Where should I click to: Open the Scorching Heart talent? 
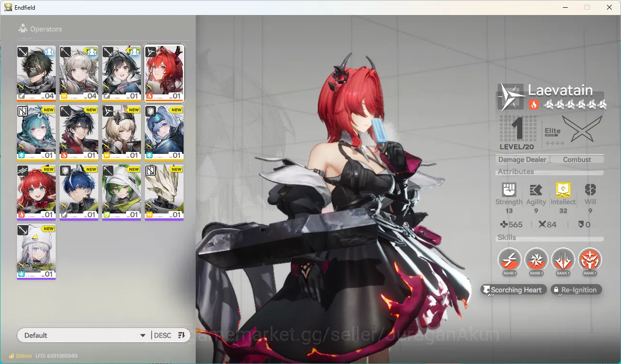click(514, 290)
